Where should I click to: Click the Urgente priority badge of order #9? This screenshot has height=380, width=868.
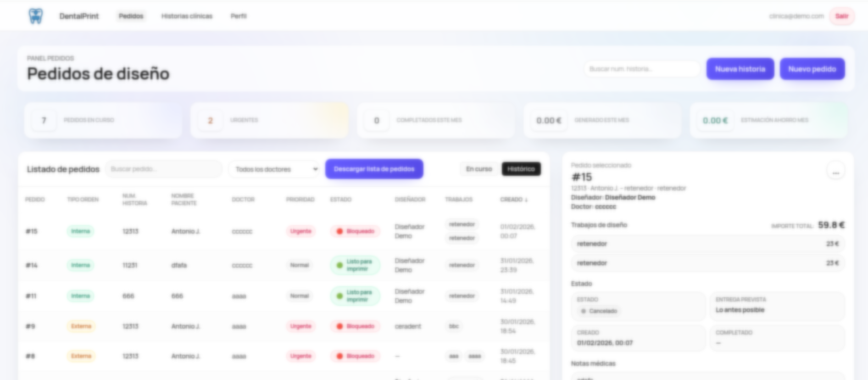(x=300, y=326)
